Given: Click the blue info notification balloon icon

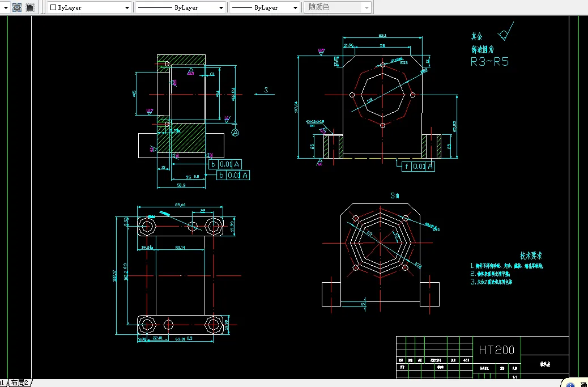Looking at the screenshot, I should [570, 384].
